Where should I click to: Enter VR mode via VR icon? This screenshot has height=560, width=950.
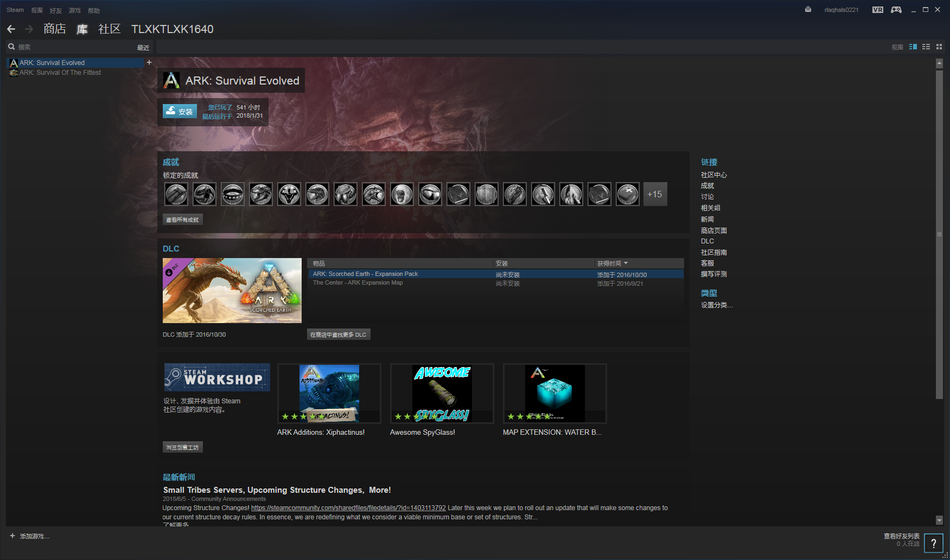click(x=878, y=10)
